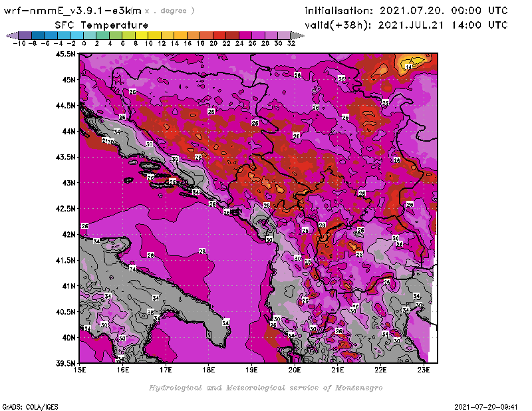
Task: Click the light orchid 30 to 32 legend swatch
Action: pos(284,35)
